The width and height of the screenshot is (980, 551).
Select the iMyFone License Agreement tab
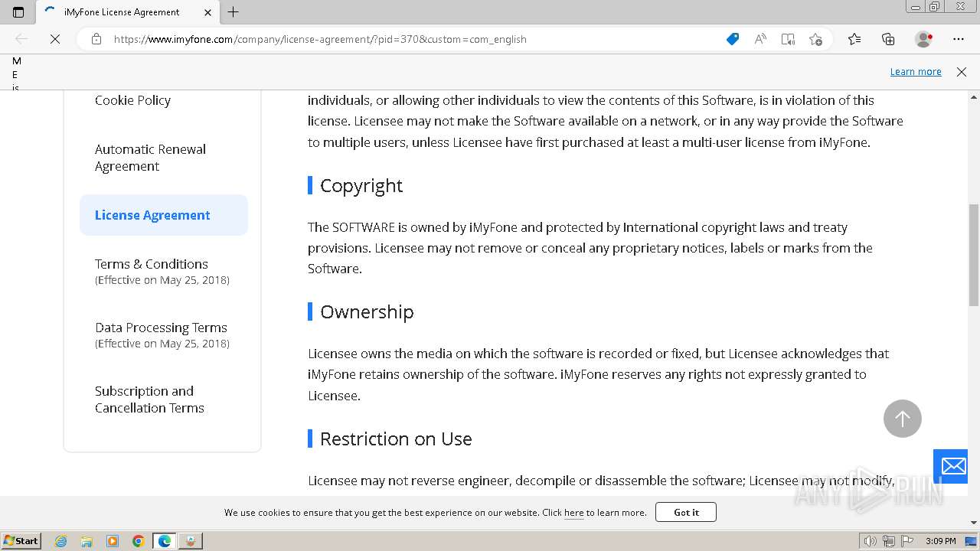pyautogui.click(x=127, y=12)
